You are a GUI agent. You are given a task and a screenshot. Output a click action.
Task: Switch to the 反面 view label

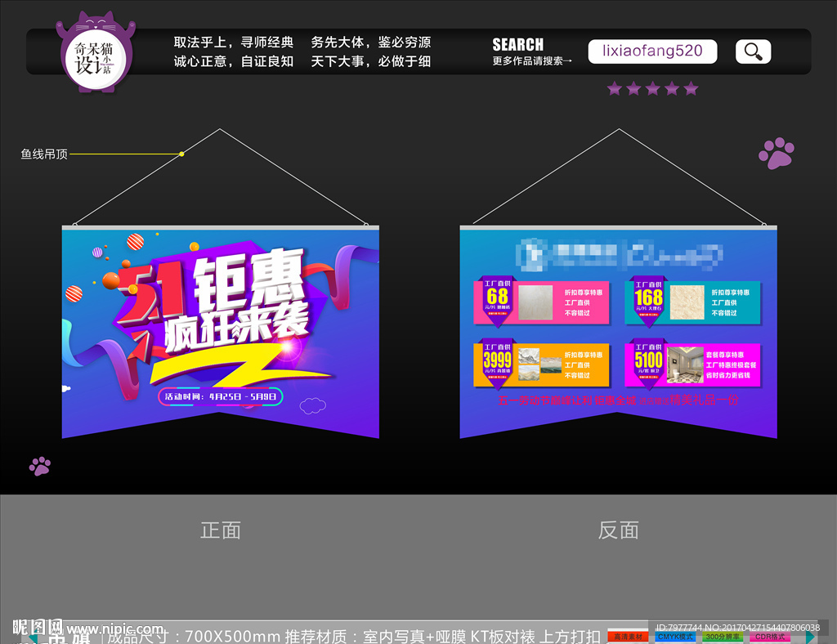[617, 530]
